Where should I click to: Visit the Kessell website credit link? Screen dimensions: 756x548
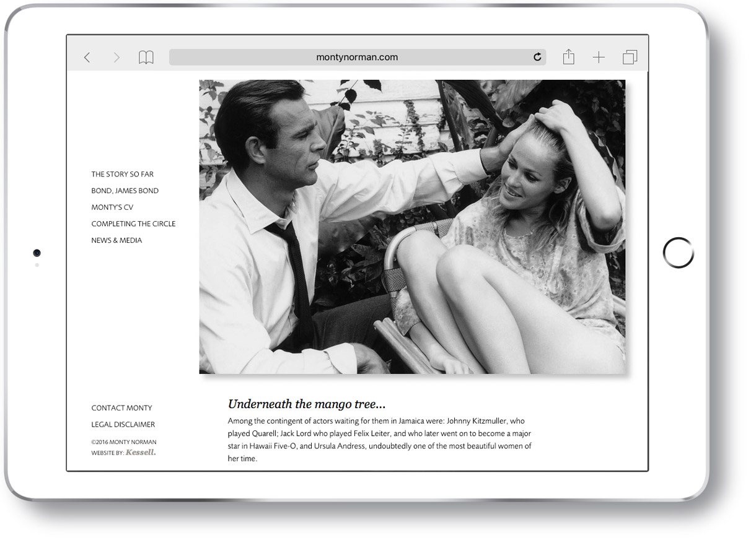(141, 453)
